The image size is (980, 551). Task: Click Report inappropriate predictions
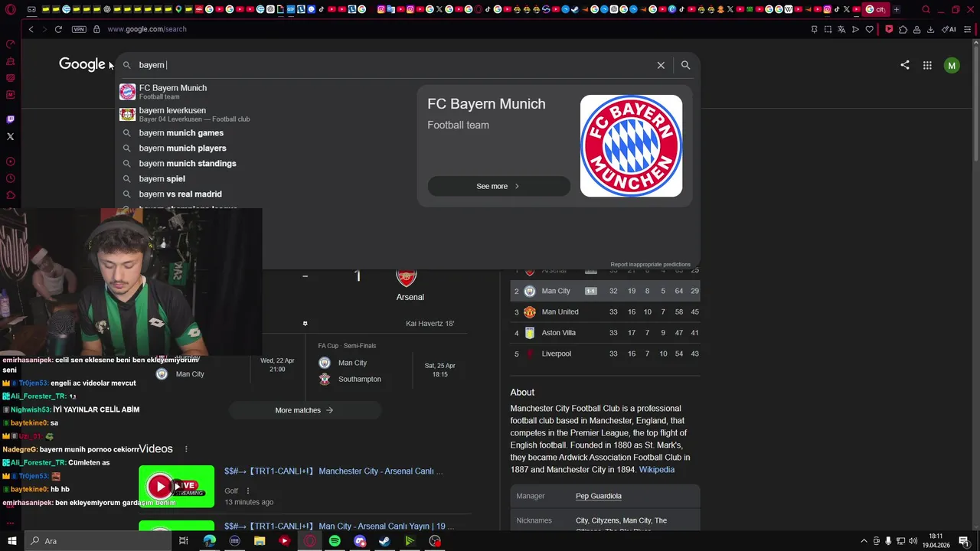tap(650, 265)
